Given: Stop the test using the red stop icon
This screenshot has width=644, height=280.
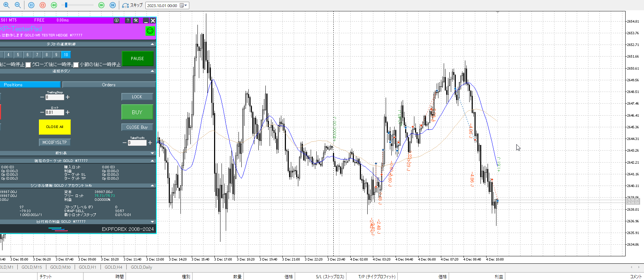Looking at the screenshot, I should click(x=42, y=5).
